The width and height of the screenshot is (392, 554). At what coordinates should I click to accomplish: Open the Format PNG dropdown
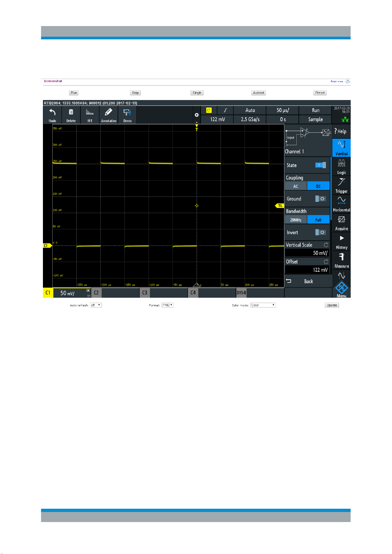[168, 305]
